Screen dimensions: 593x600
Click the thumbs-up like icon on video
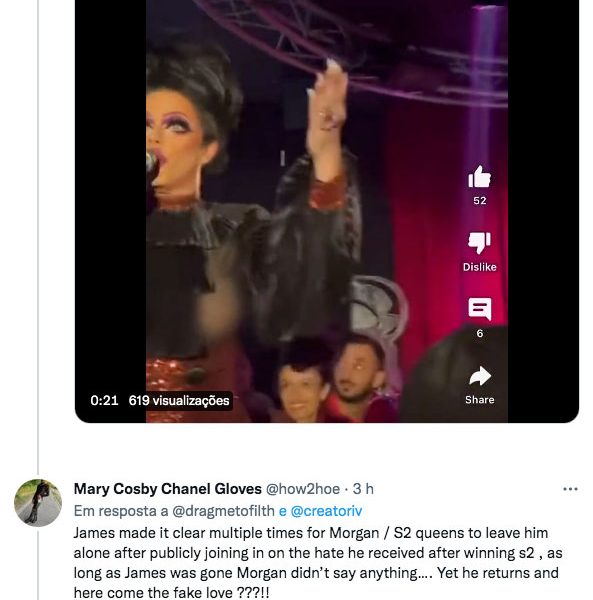479,177
